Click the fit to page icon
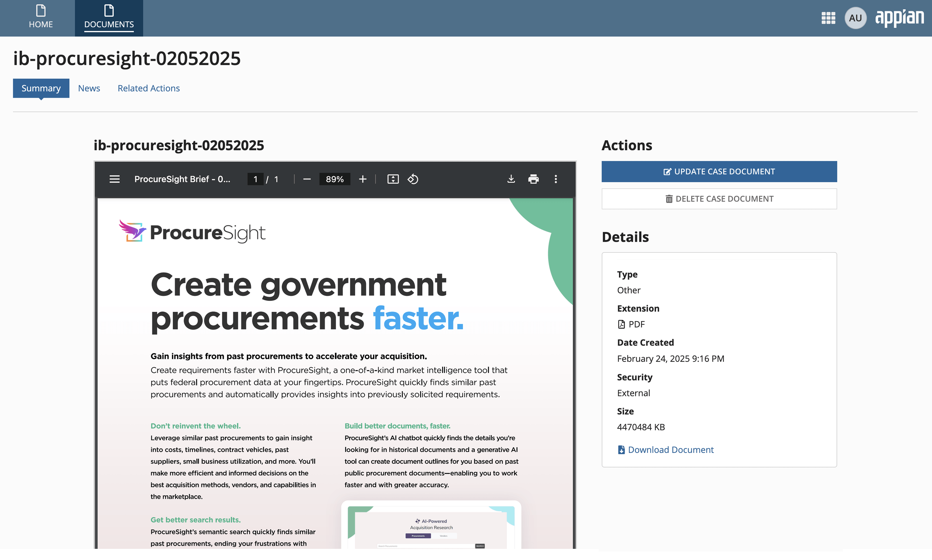 (x=392, y=179)
